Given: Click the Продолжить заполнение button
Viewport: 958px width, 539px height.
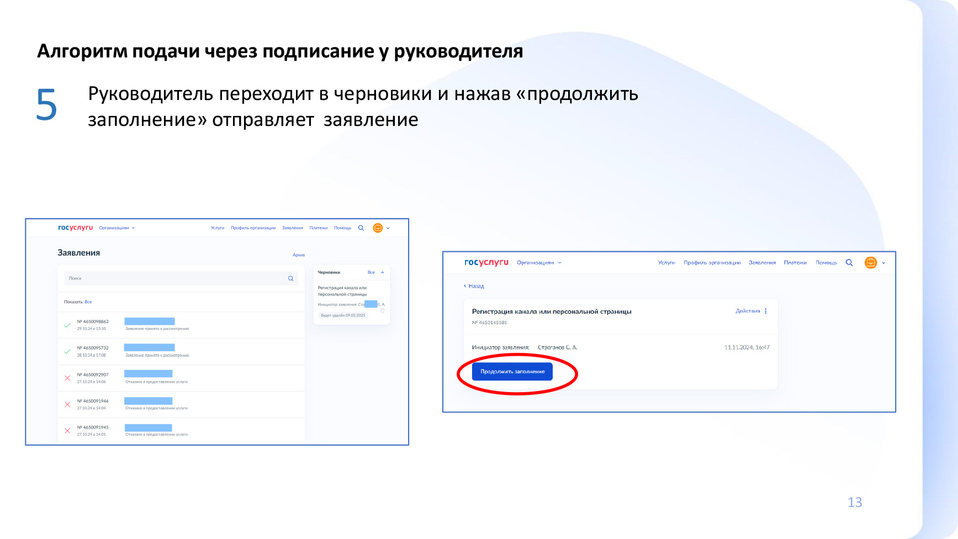Looking at the screenshot, I should click(512, 371).
